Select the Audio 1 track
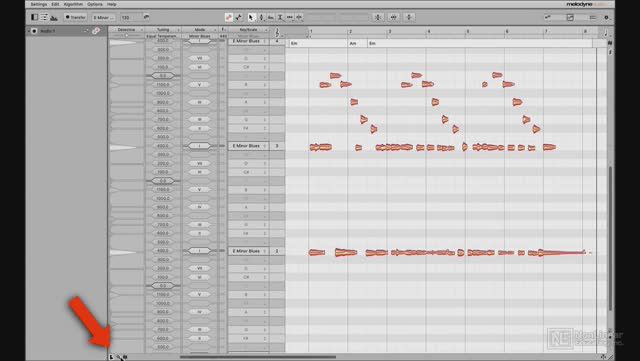The image size is (640, 361). [x=67, y=31]
